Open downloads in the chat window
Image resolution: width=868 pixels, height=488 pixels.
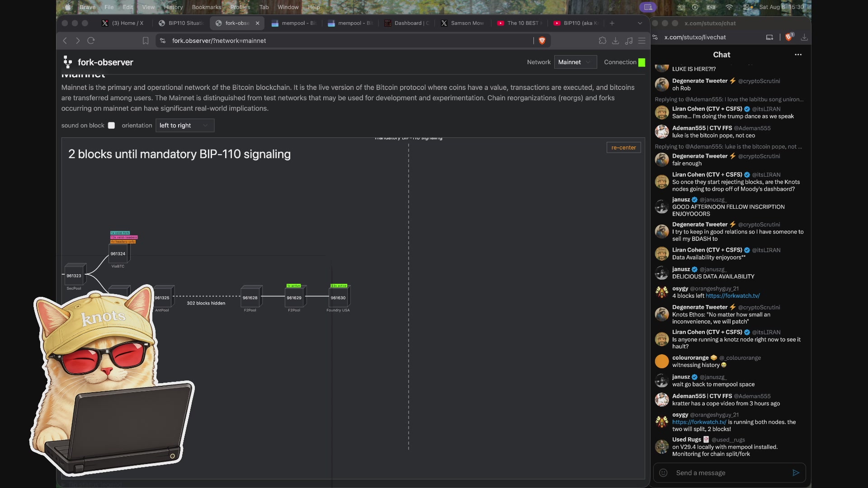click(x=804, y=38)
